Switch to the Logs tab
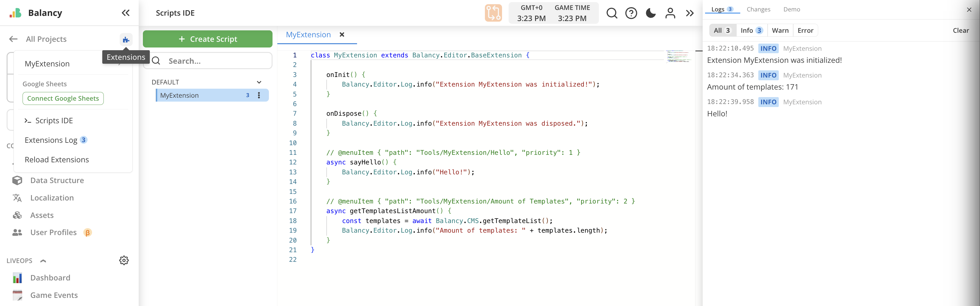This screenshot has height=306, width=980. click(722, 9)
